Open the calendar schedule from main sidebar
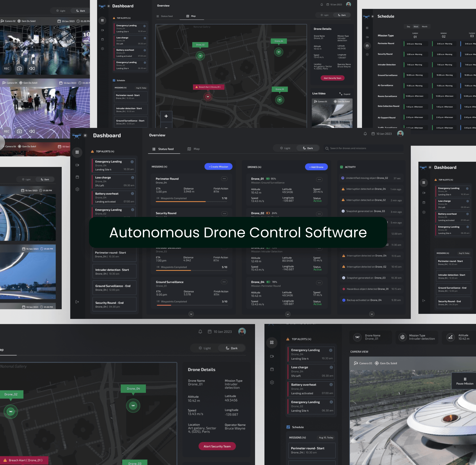 [77, 177]
